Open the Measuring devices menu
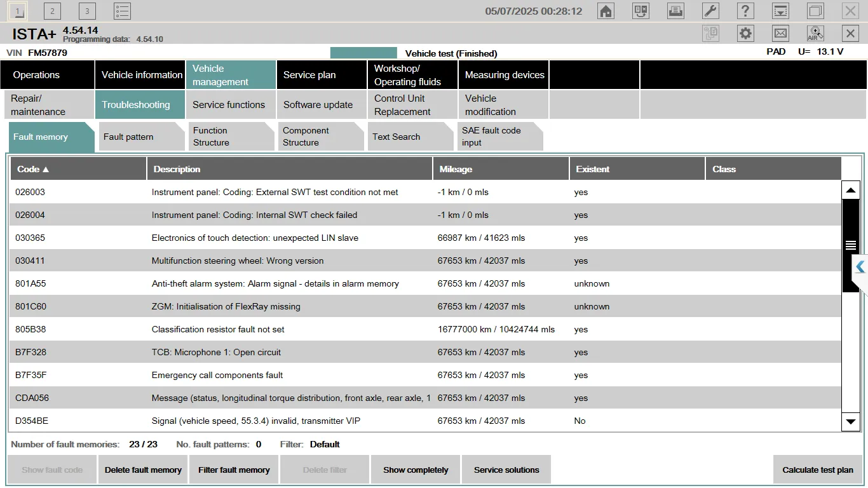868x488 pixels. click(x=503, y=74)
